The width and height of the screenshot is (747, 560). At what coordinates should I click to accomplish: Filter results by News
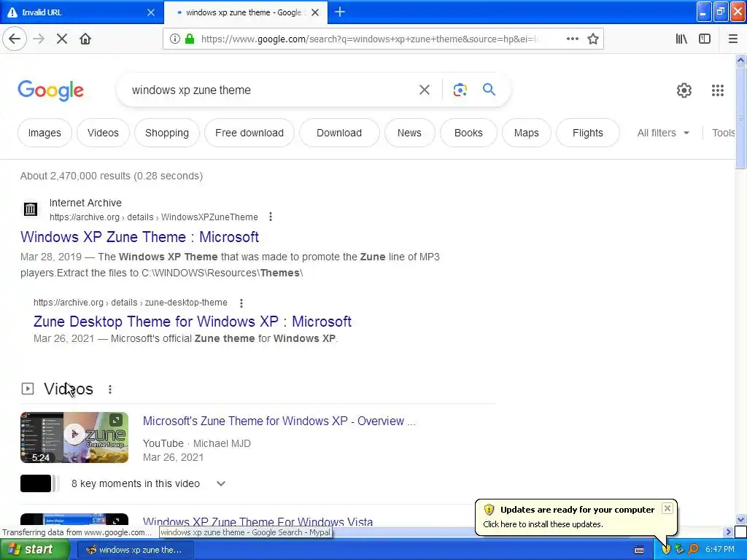[409, 133]
